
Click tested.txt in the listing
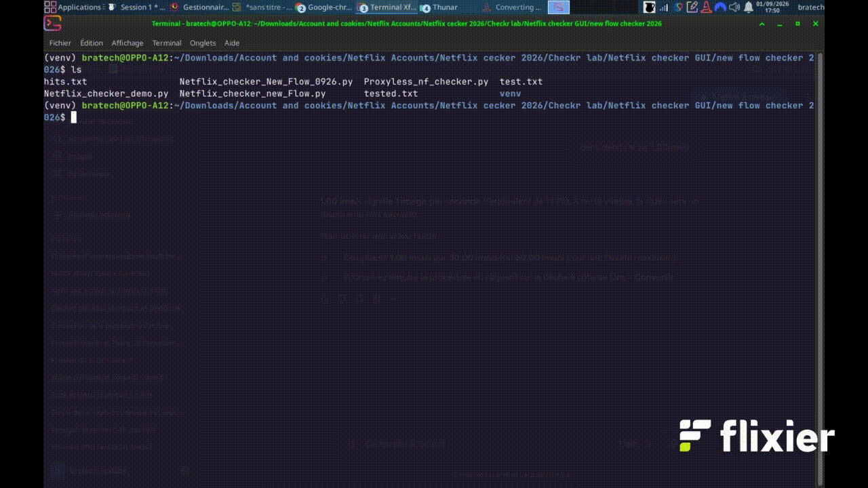(391, 94)
